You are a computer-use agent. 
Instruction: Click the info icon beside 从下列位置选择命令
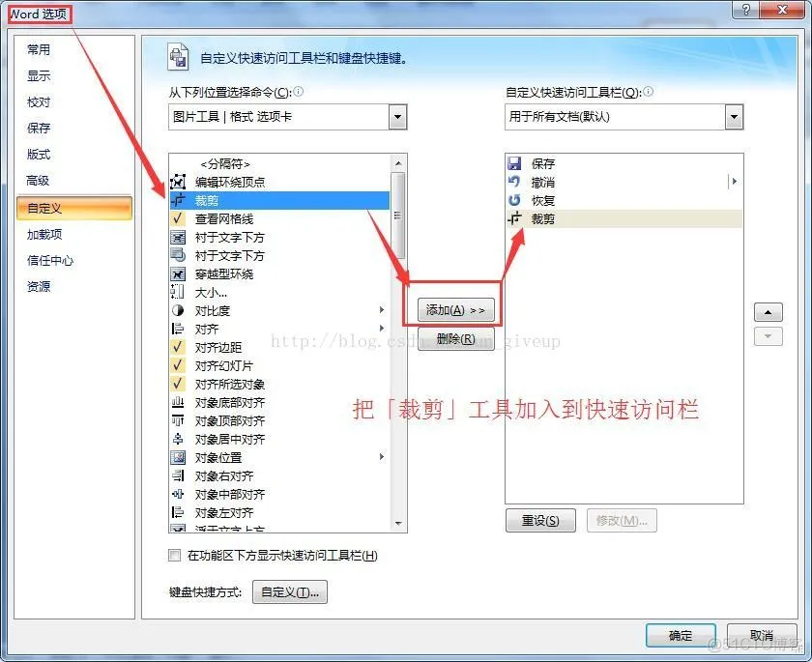pos(299,92)
